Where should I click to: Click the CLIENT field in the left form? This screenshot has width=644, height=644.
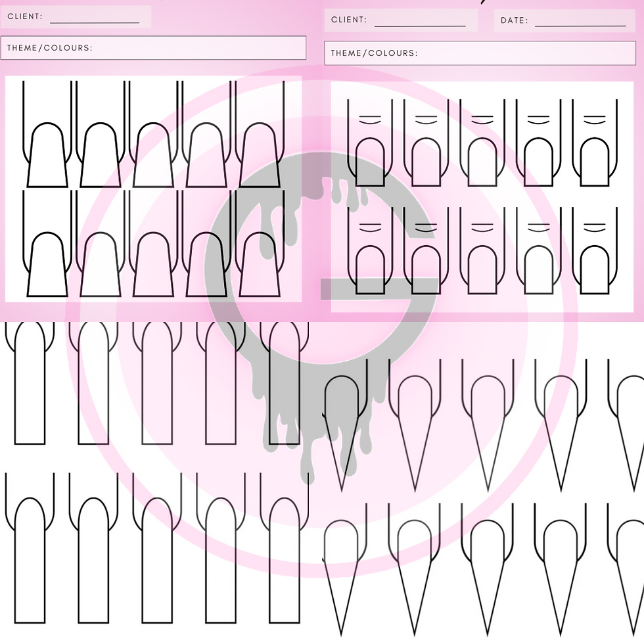click(x=94, y=17)
